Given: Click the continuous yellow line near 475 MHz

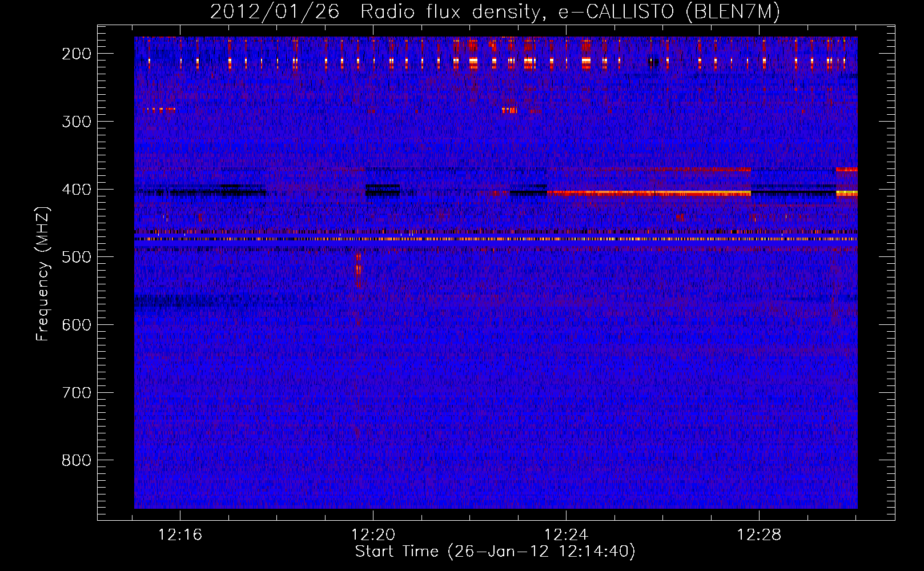Looking at the screenshot, I should (x=496, y=239).
